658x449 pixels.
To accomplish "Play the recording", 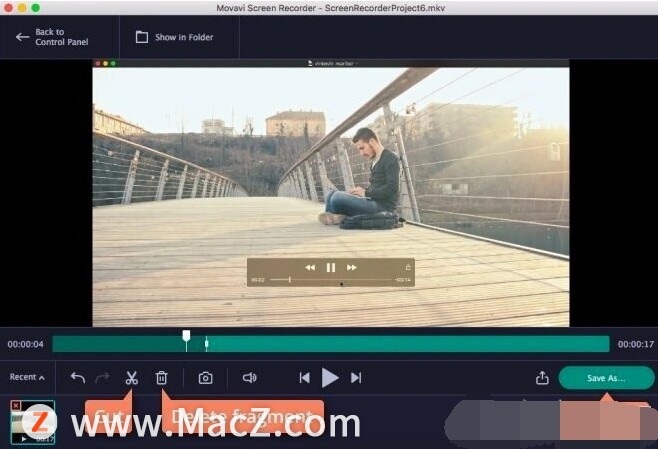I will click(330, 378).
